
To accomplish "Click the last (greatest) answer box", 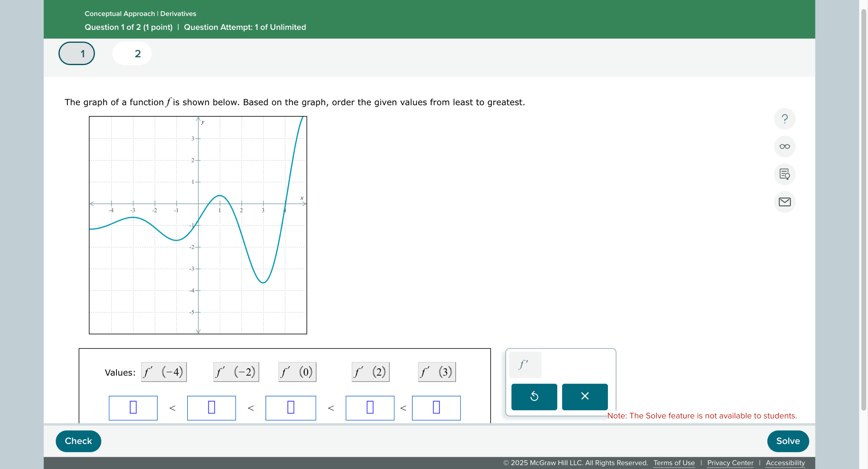I will pos(436,408).
